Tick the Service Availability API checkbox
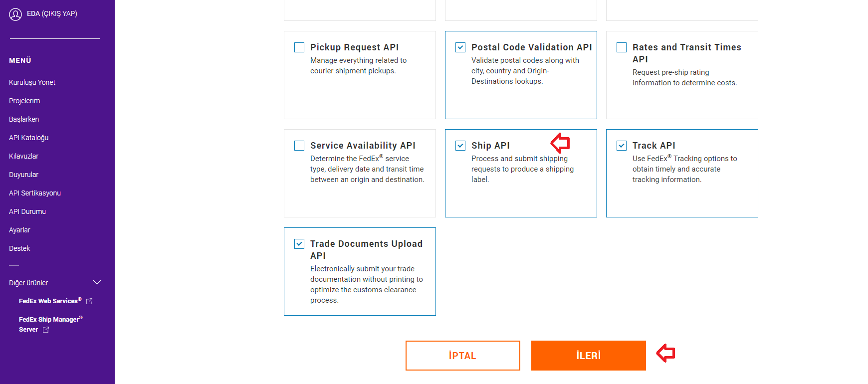 pyautogui.click(x=299, y=146)
